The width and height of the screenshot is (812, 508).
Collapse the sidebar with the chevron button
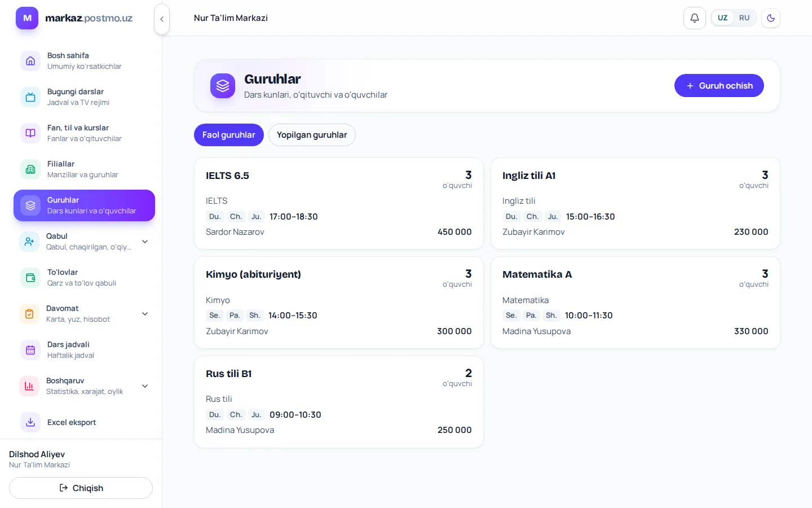tap(162, 19)
